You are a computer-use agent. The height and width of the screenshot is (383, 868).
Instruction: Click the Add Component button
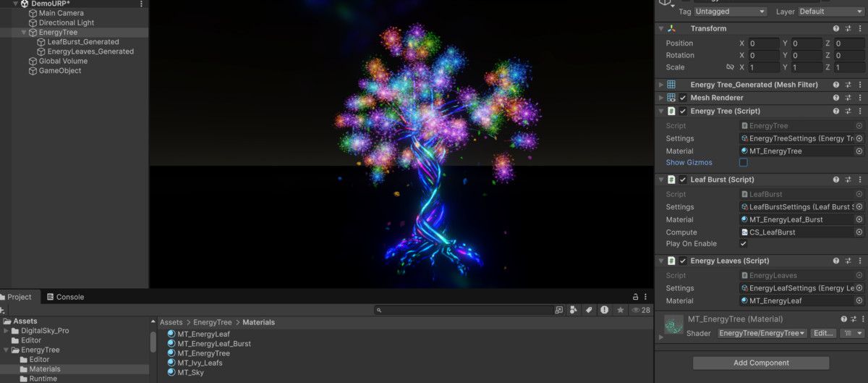[x=760, y=363]
